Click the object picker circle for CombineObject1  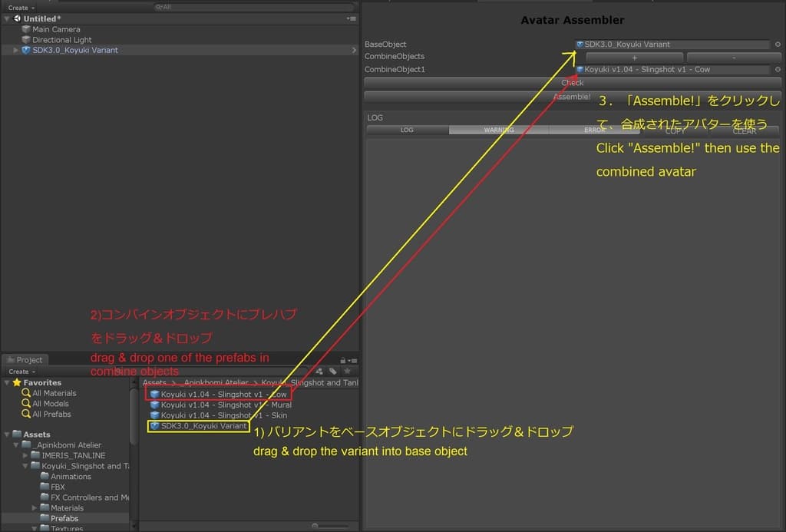click(777, 70)
